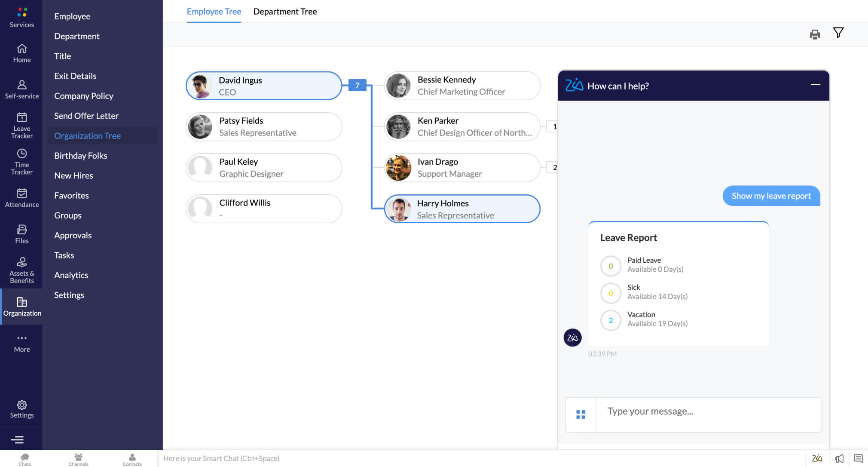
Task: Click the filter icon in top-right toolbar
Action: [x=838, y=33]
